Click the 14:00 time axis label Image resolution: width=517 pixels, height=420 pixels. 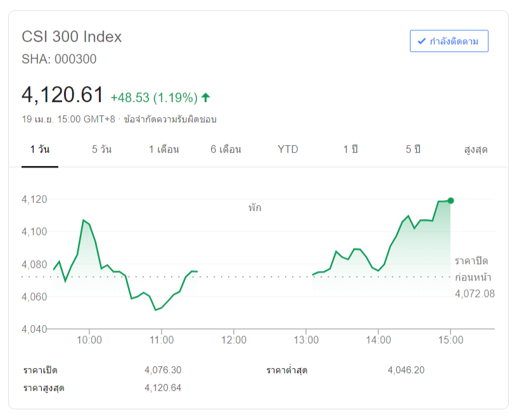coord(378,340)
